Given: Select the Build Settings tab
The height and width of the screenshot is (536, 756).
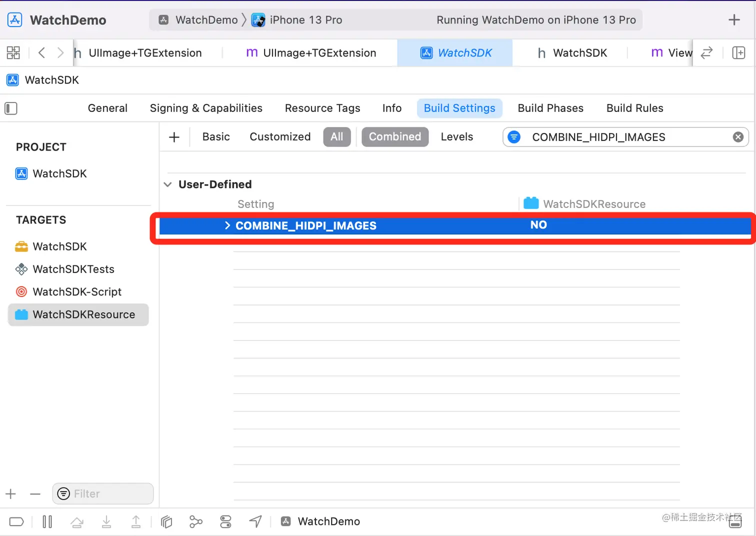Looking at the screenshot, I should click(x=459, y=108).
